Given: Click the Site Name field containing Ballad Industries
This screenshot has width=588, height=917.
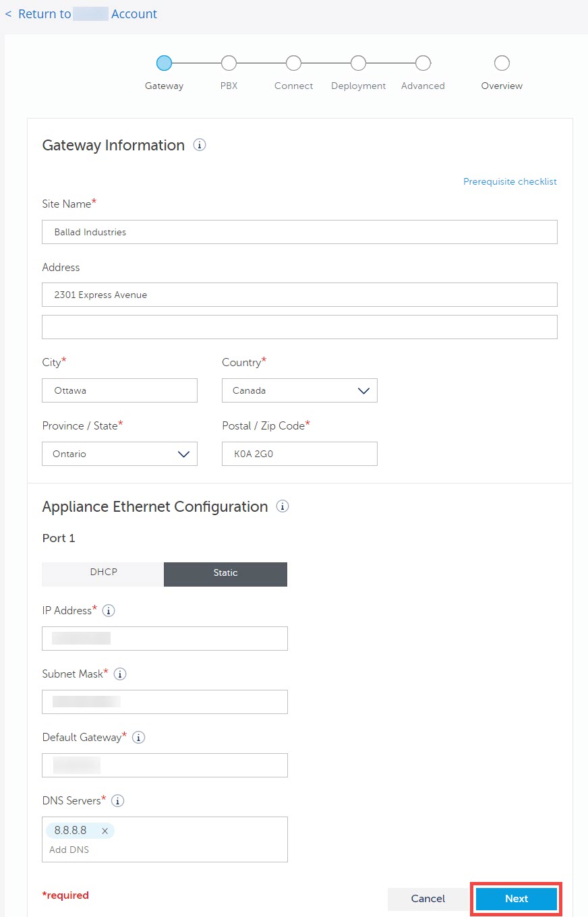Looking at the screenshot, I should coord(299,232).
